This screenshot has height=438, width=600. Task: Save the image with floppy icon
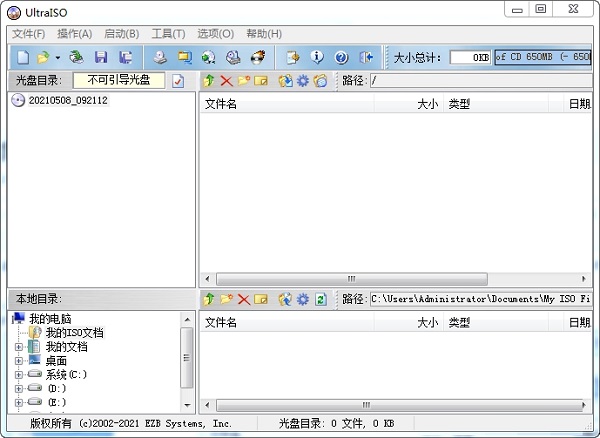(x=101, y=58)
